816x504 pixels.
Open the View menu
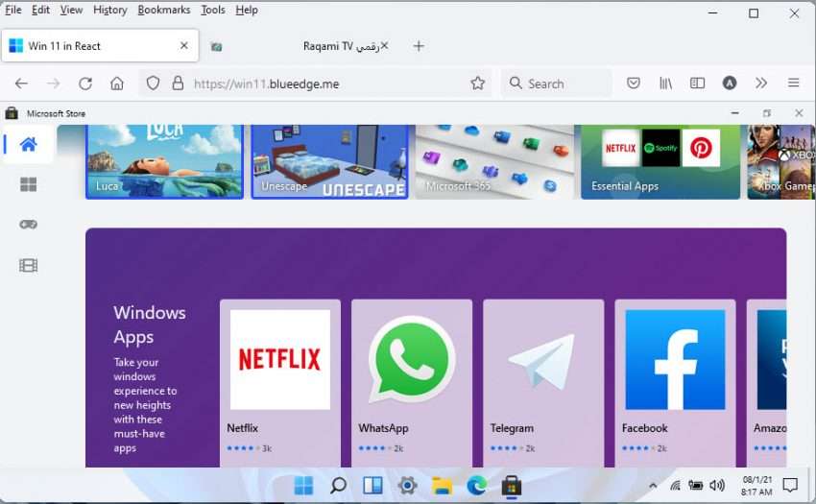pyautogui.click(x=71, y=10)
